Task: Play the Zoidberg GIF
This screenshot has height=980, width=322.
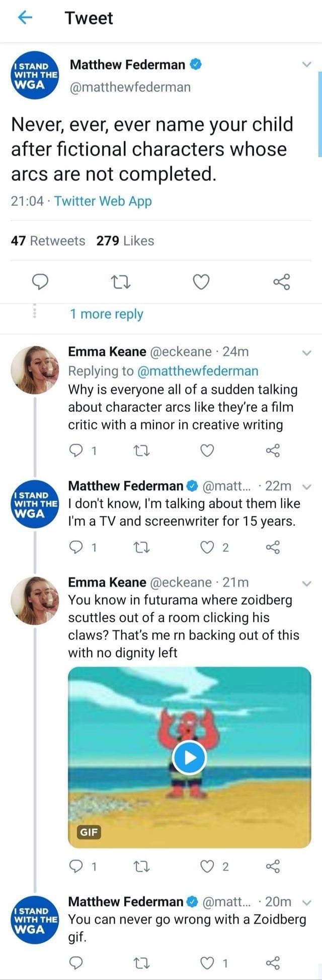Action: coord(189,757)
